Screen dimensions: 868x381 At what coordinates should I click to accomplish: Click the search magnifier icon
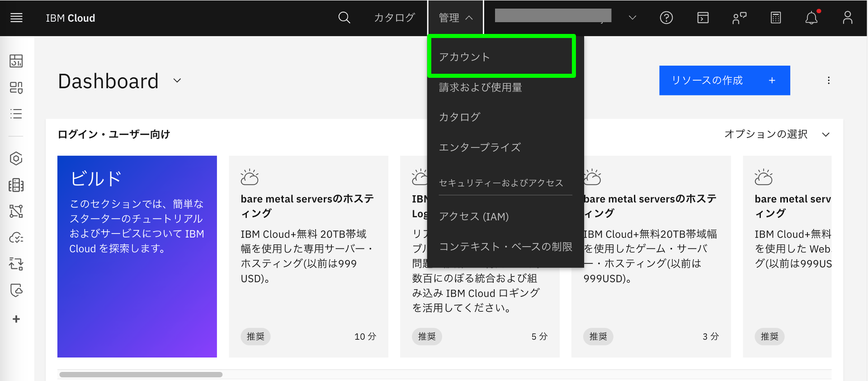(344, 18)
